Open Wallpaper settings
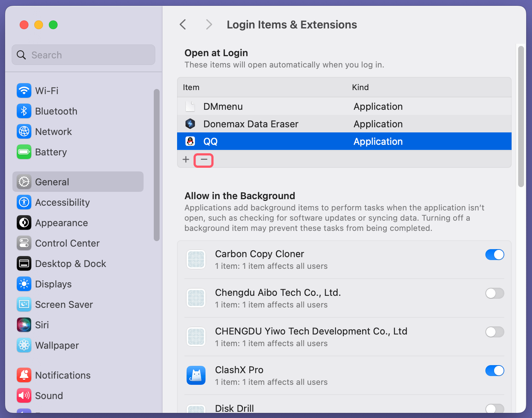This screenshot has width=532, height=418. (x=57, y=345)
